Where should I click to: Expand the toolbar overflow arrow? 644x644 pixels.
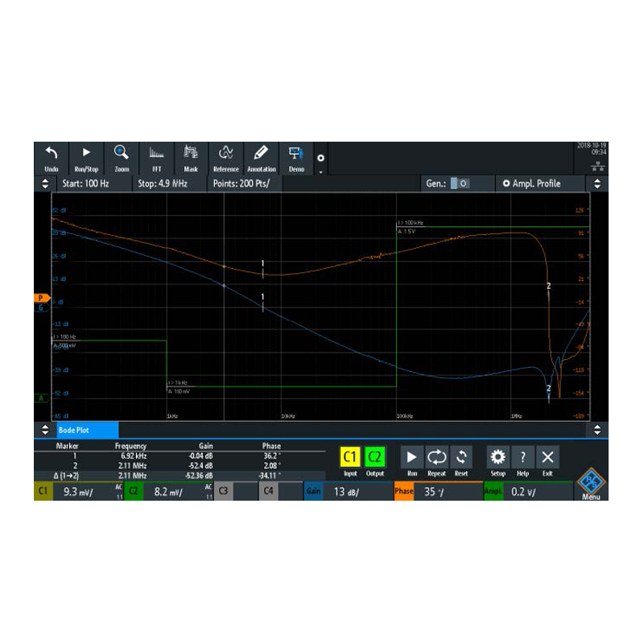click(x=320, y=171)
